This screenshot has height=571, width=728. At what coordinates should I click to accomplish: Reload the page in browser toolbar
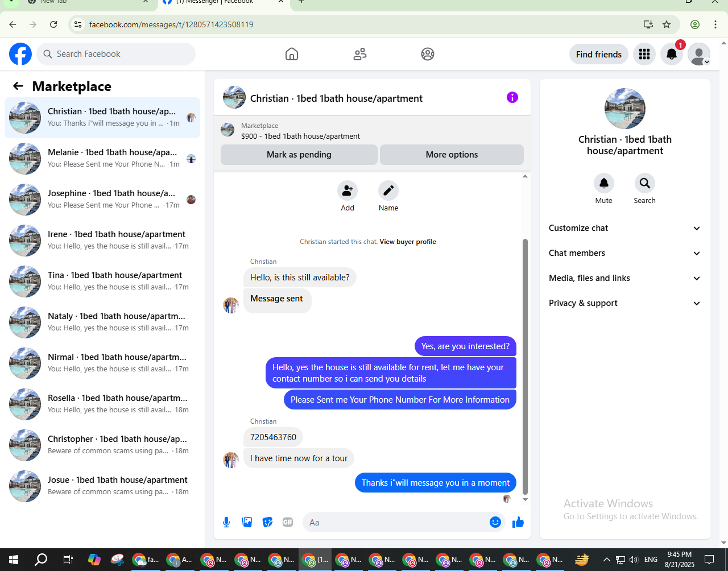point(53,24)
